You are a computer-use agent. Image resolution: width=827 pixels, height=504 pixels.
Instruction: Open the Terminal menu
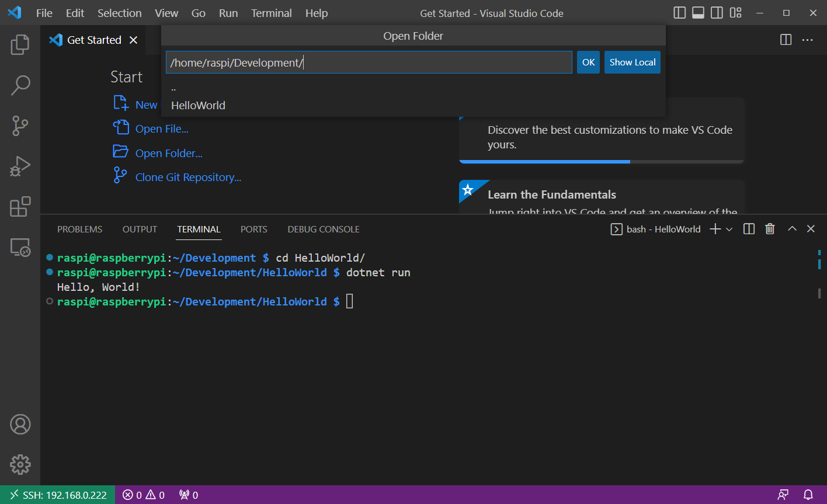[x=271, y=13]
